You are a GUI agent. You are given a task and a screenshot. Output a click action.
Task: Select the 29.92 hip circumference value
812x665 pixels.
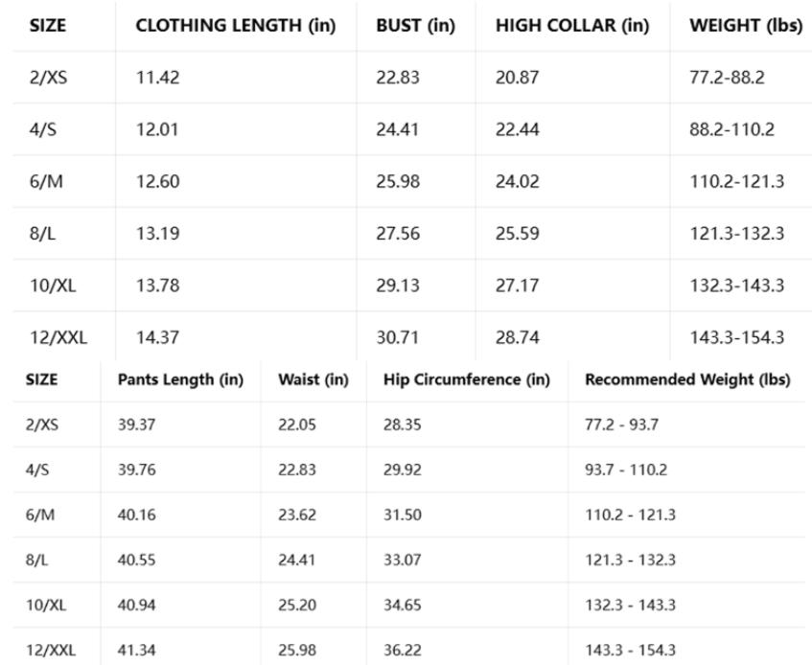tap(403, 470)
